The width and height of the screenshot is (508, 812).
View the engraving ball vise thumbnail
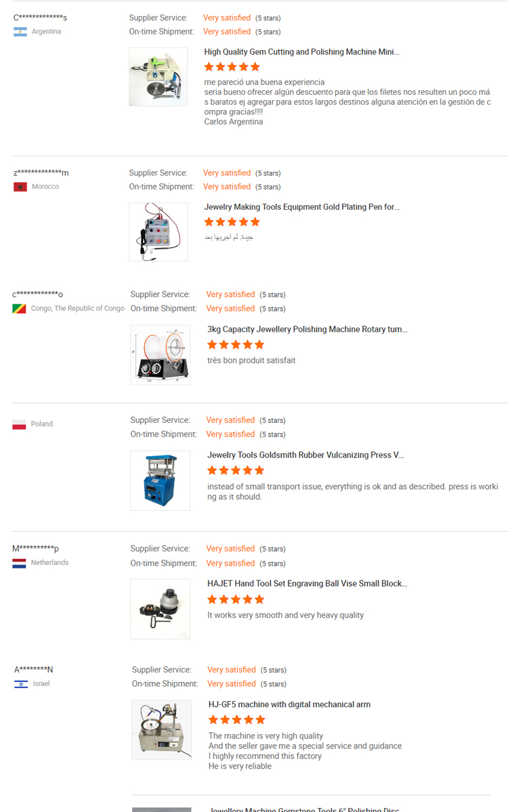160,609
